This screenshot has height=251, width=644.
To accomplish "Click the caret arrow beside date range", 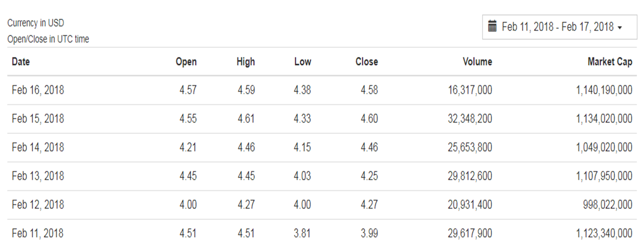I will coord(620,28).
